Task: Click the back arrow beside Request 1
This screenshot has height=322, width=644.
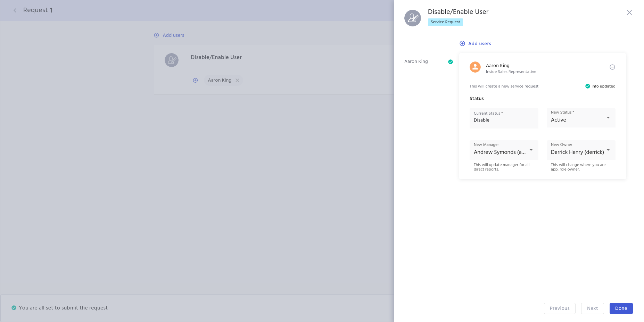Action: [x=15, y=10]
